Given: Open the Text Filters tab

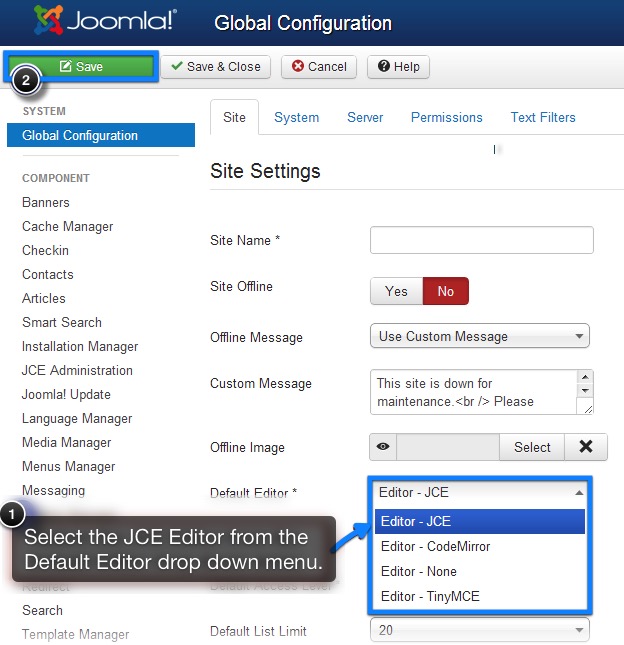Looking at the screenshot, I should tap(543, 117).
